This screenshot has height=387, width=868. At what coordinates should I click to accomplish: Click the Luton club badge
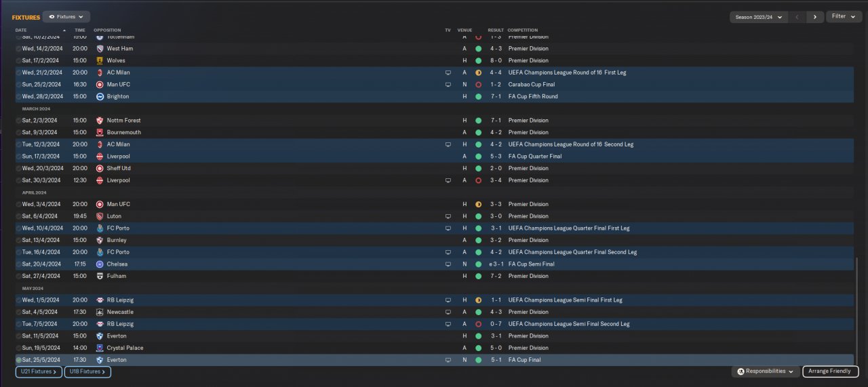point(100,216)
